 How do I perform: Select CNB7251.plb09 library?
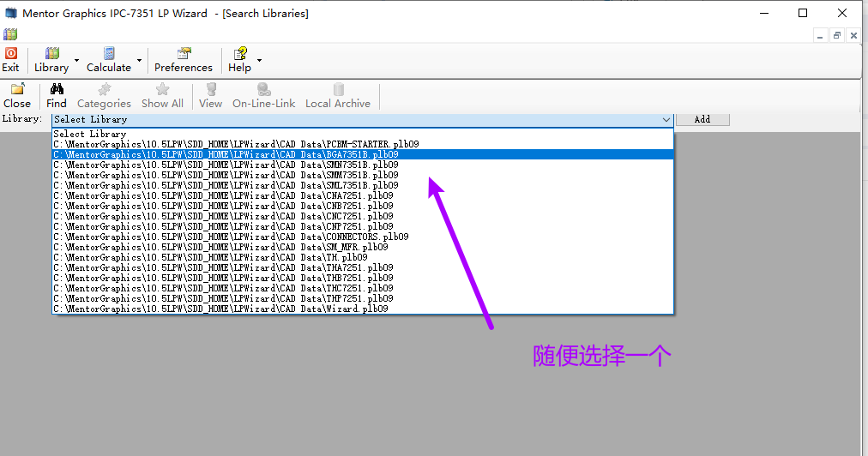coord(363,206)
